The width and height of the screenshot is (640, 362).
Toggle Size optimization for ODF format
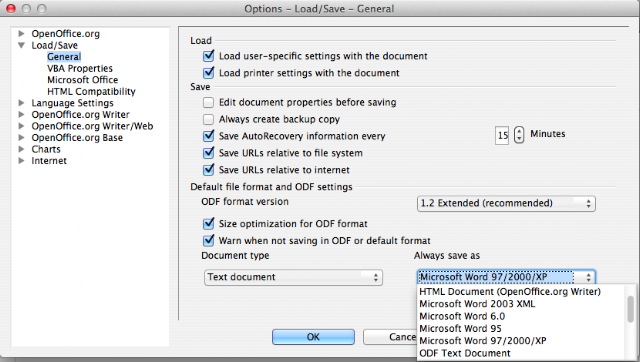[209, 224]
